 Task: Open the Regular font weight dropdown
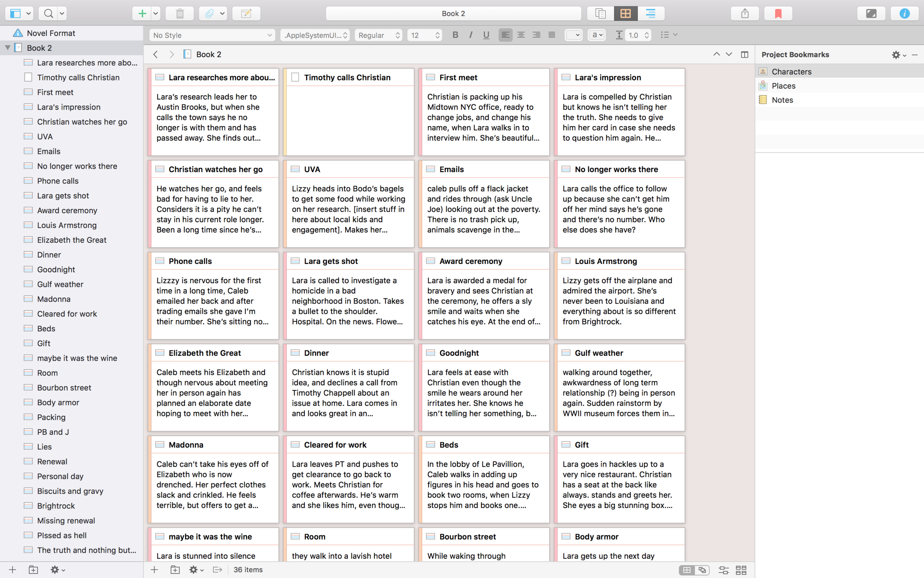[x=378, y=35]
